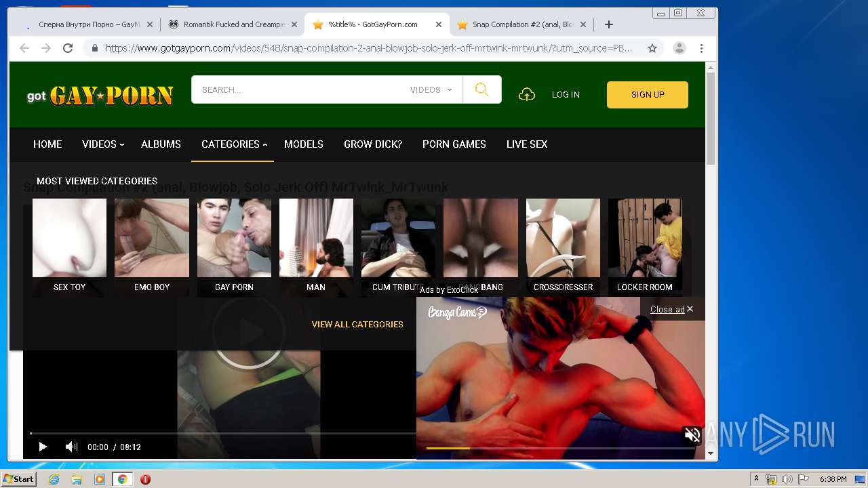The image size is (868, 488).
Task: Open the PORN GAMES navigation item
Action: click(x=454, y=144)
